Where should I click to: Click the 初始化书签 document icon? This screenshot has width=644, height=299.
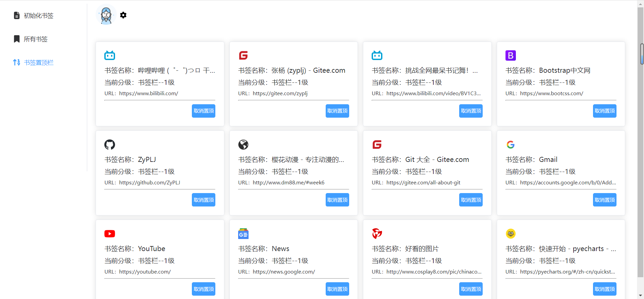16,15
